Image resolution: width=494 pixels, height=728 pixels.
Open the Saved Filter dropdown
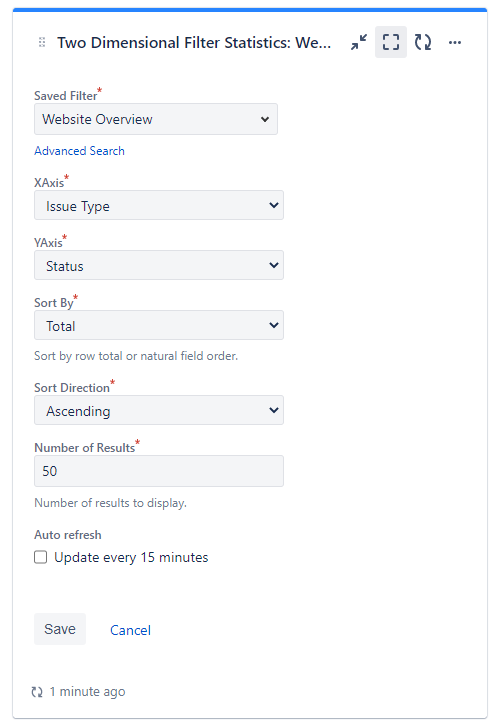(x=156, y=119)
